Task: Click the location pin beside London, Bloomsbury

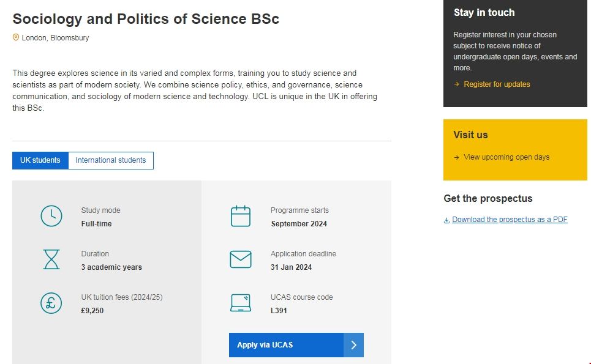Action: [x=15, y=37]
